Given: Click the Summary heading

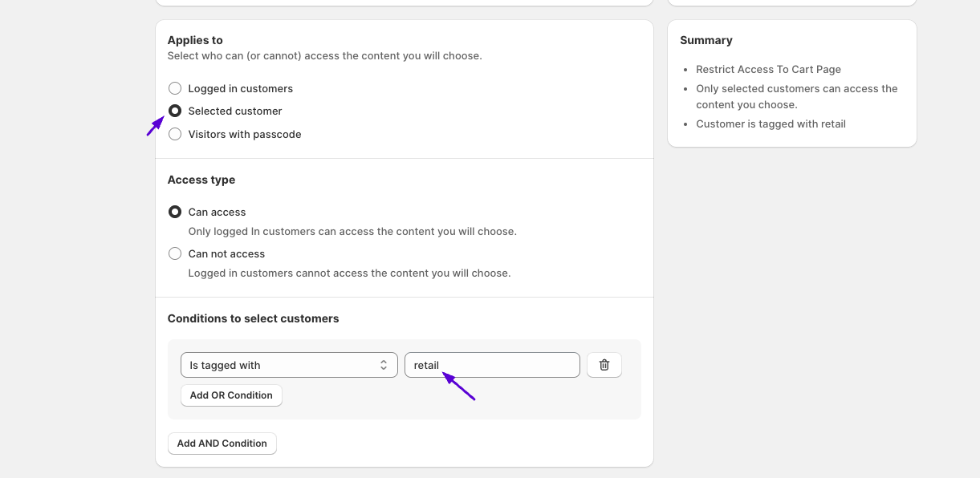Looking at the screenshot, I should 706,40.
